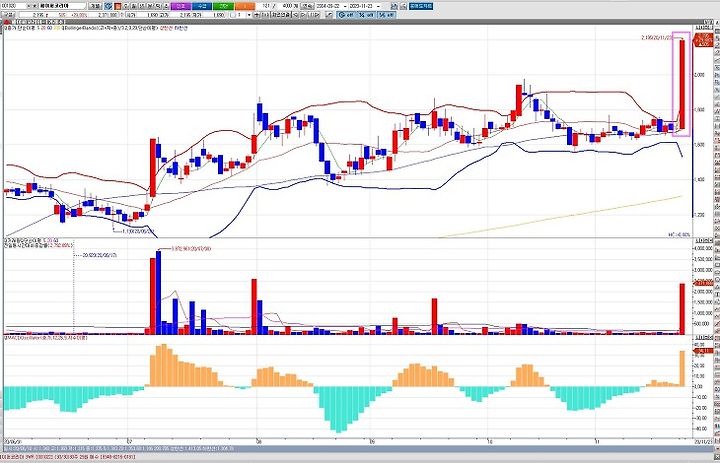
Task: Click the stock code input field
Action: [x=14, y=6]
